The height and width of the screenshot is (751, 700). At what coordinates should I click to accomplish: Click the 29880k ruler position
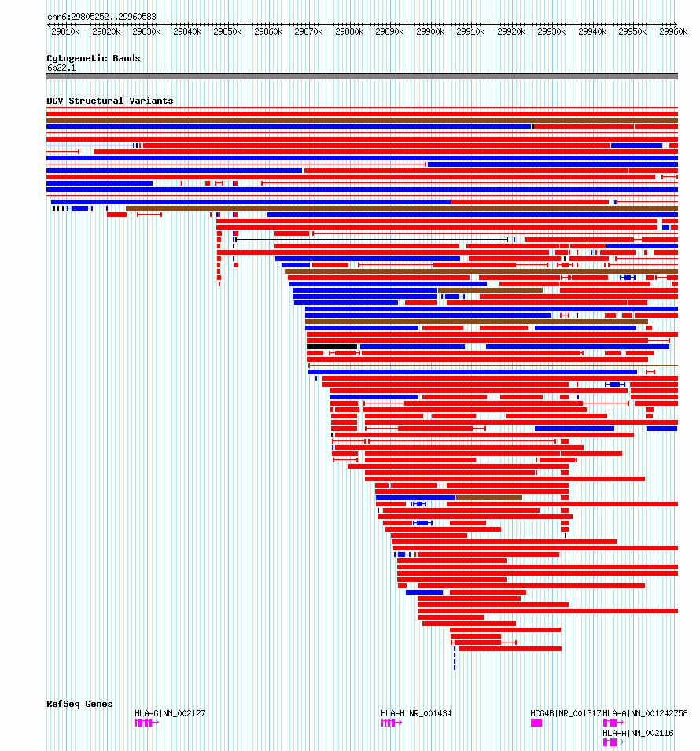[x=349, y=31]
